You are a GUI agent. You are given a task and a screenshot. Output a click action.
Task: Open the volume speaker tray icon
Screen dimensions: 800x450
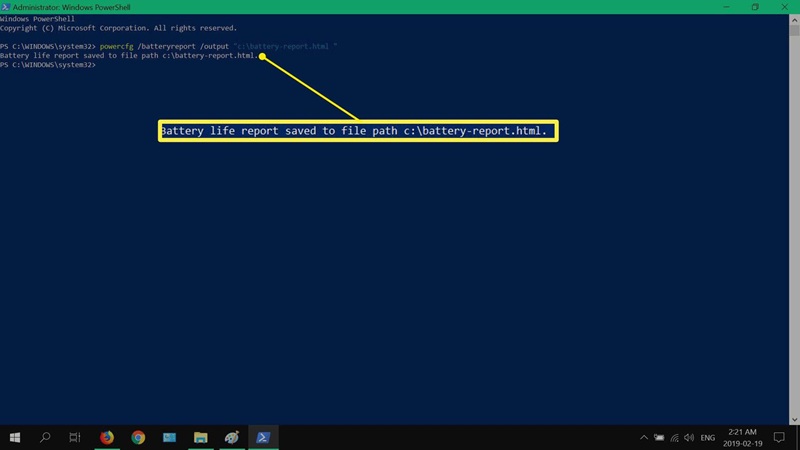689,437
